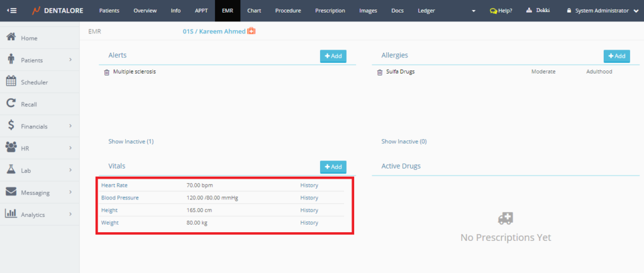Show inactive alerts link
Viewport: 644px width, 273px height.
point(131,142)
